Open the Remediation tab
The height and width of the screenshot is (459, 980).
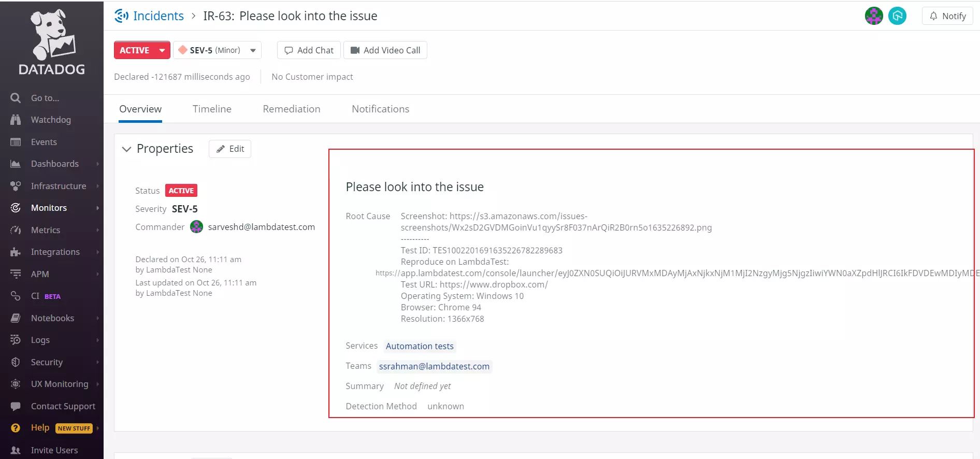(291, 109)
